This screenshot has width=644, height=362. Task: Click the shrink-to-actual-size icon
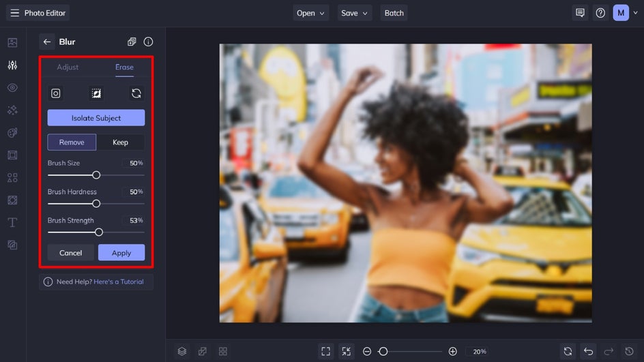tap(347, 352)
